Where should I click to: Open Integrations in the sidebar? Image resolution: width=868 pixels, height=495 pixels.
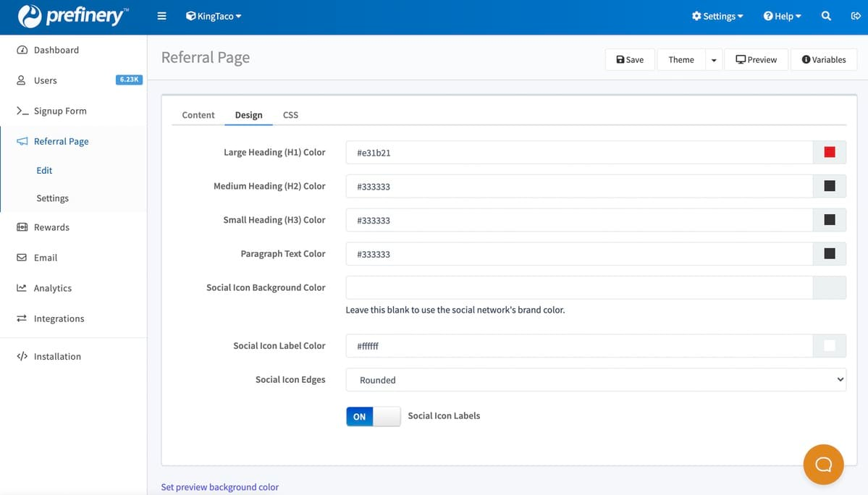[x=59, y=318]
